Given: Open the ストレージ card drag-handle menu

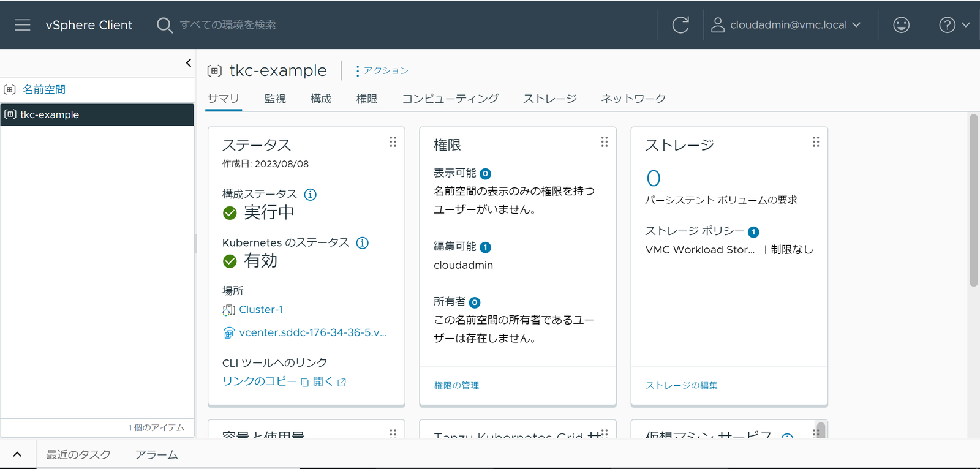Looking at the screenshot, I should [815, 142].
